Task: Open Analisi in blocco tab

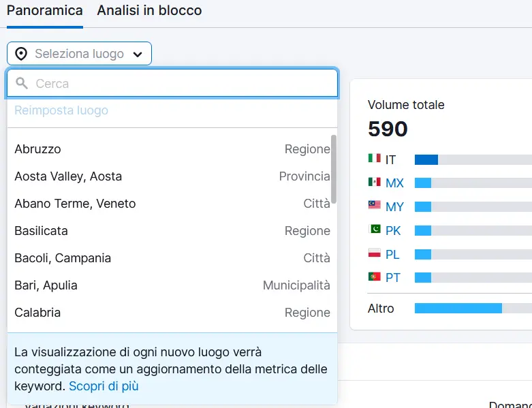Action: (149, 11)
